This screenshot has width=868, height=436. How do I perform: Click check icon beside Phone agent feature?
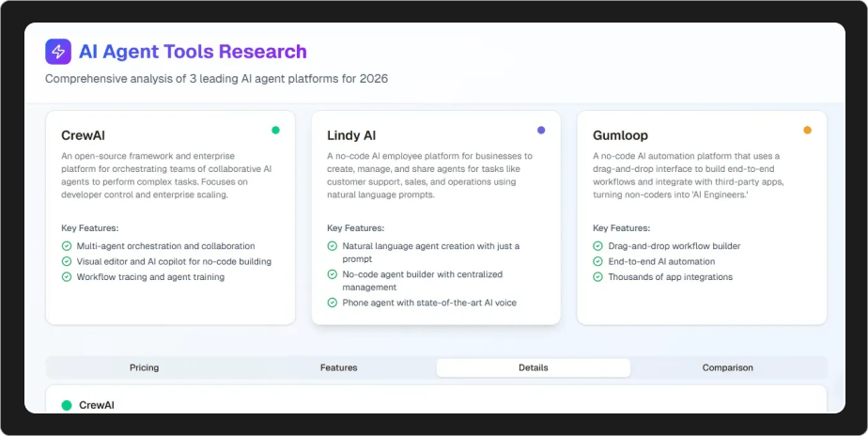(333, 303)
